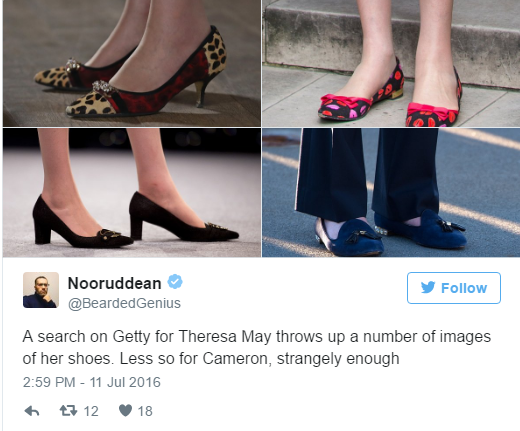Open the Nooruddean display name link
This screenshot has height=431, width=520.
pyautogui.click(x=114, y=283)
